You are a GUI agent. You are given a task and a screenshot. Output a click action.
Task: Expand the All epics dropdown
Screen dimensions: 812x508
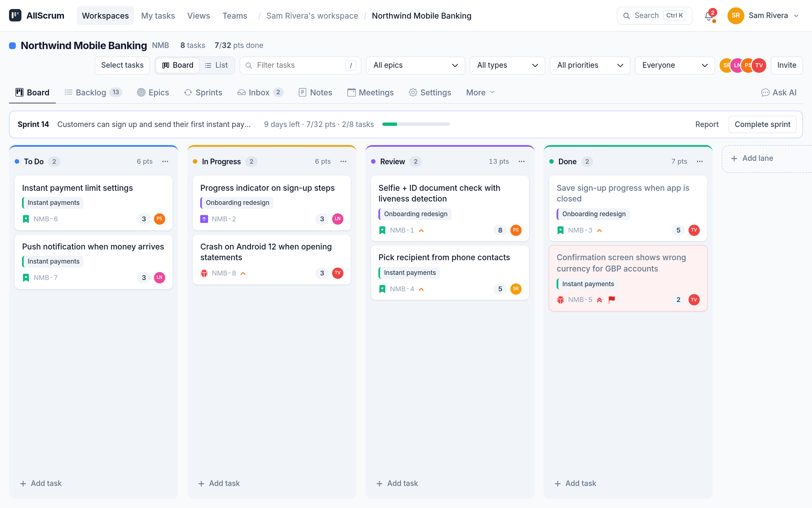pyautogui.click(x=415, y=65)
